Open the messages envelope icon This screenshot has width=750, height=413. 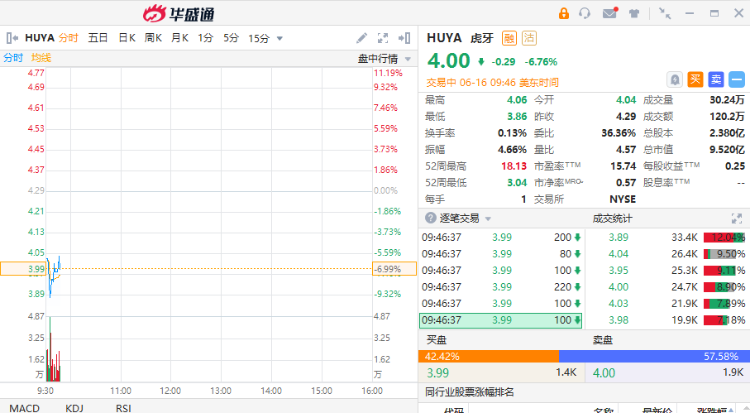pos(609,13)
